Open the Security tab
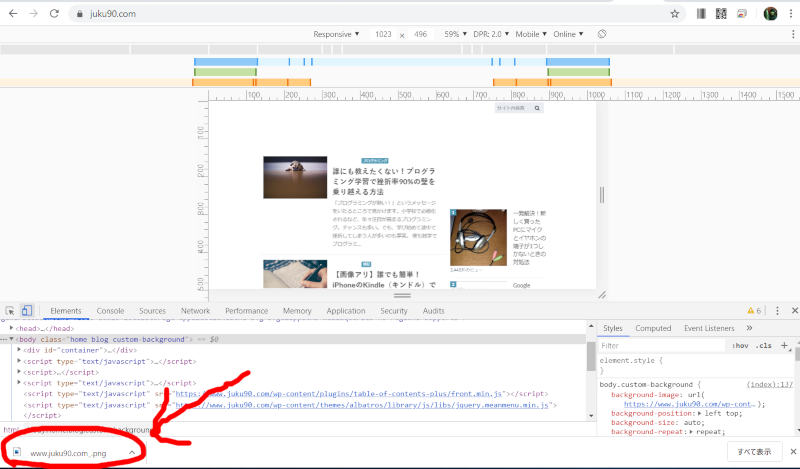The width and height of the screenshot is (800, 469). [394, 310]
